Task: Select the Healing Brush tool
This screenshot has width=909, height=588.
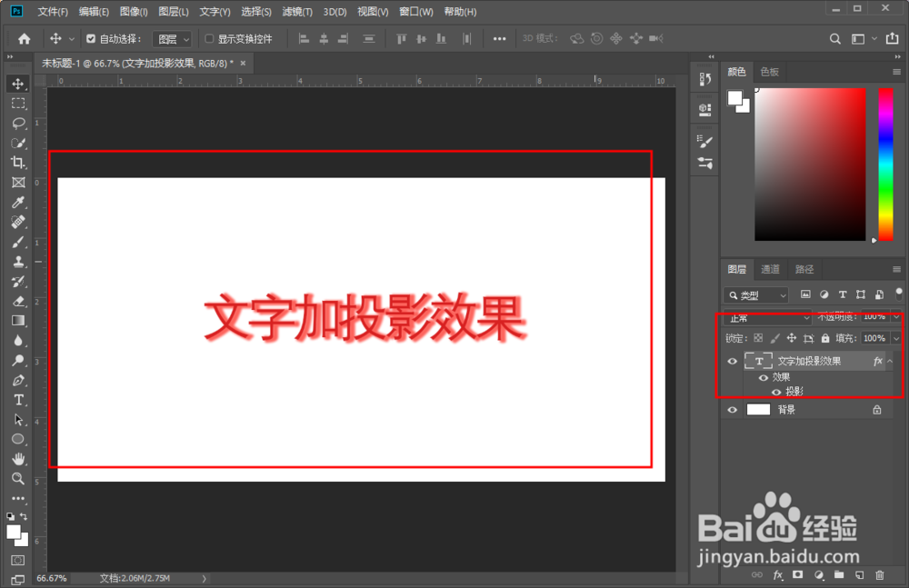Action: 18,222
